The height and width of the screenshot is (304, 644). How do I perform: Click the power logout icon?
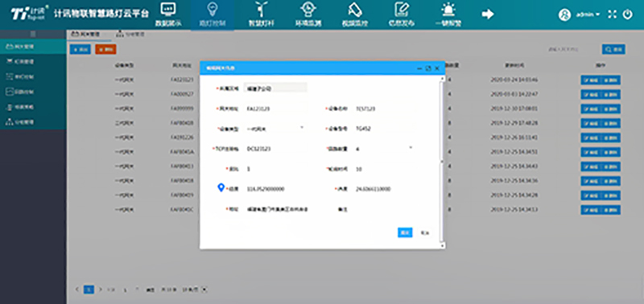(x=628, y=14)
